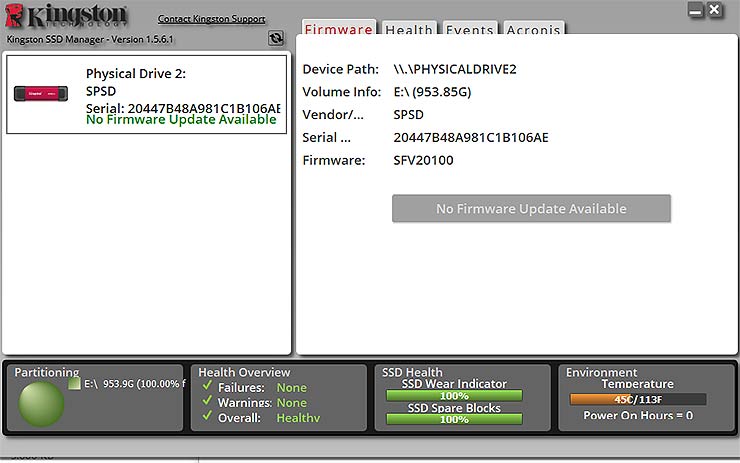Minimize the Kingston SSD Manager window

[x=695, y=10]
